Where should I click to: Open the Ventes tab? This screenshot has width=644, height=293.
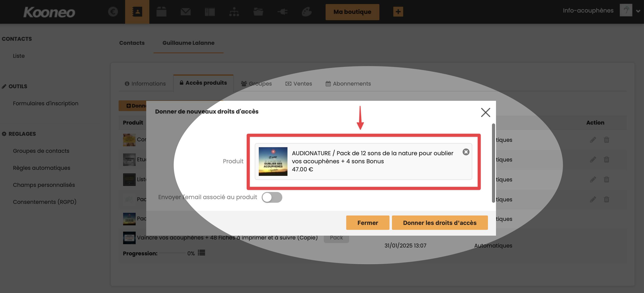[299, 84]
